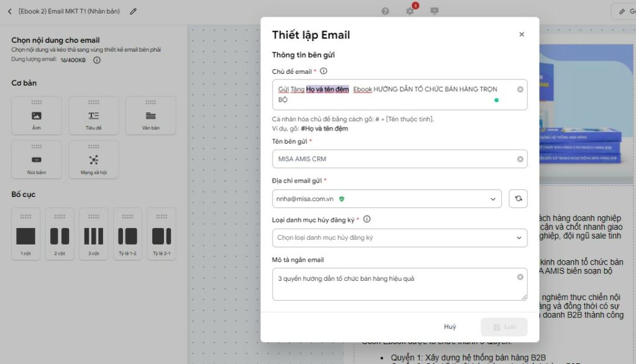Refresh the sender email address list
Image resolution: width=636 pixels, height=364 pixels.
[x=518, y=198]
